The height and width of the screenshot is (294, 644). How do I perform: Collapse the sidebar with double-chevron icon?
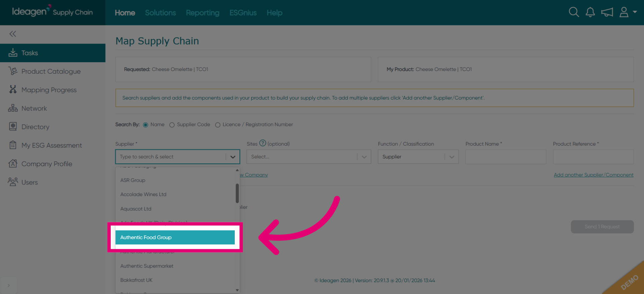(13, 34)
